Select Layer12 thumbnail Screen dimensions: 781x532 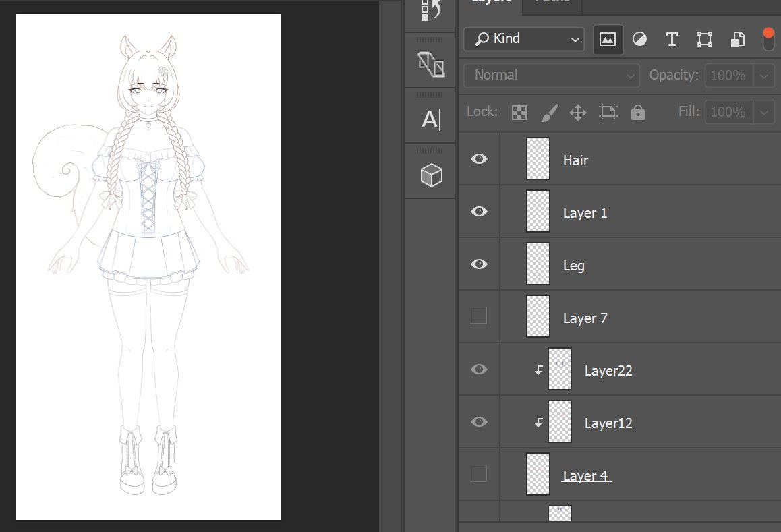(560, 421)
